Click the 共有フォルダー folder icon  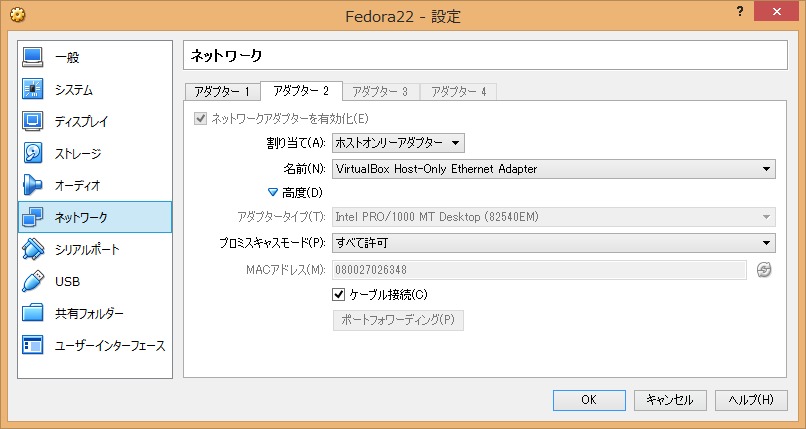[x=32, y=313]
